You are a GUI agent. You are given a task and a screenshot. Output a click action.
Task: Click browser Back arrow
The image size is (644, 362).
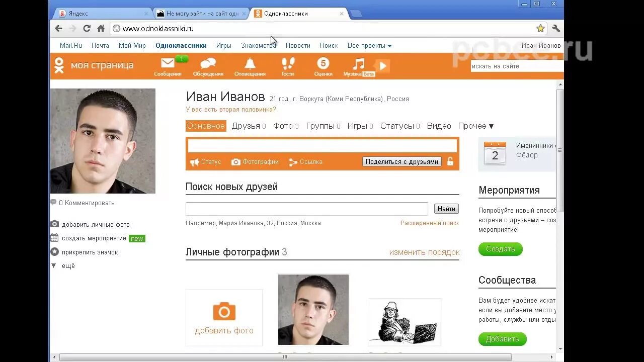59,29
